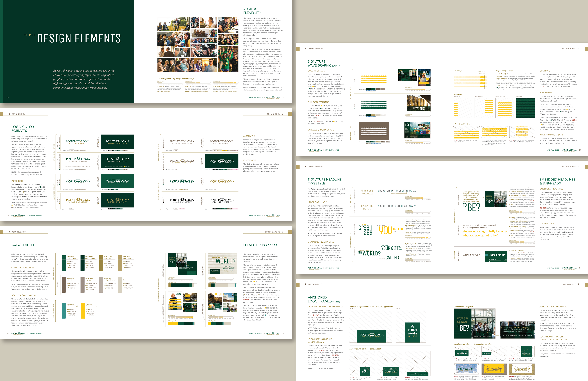
Task: Click the WAVE GRAPHIC MISUSE heading on page 55
Action: tap(551, 135)
